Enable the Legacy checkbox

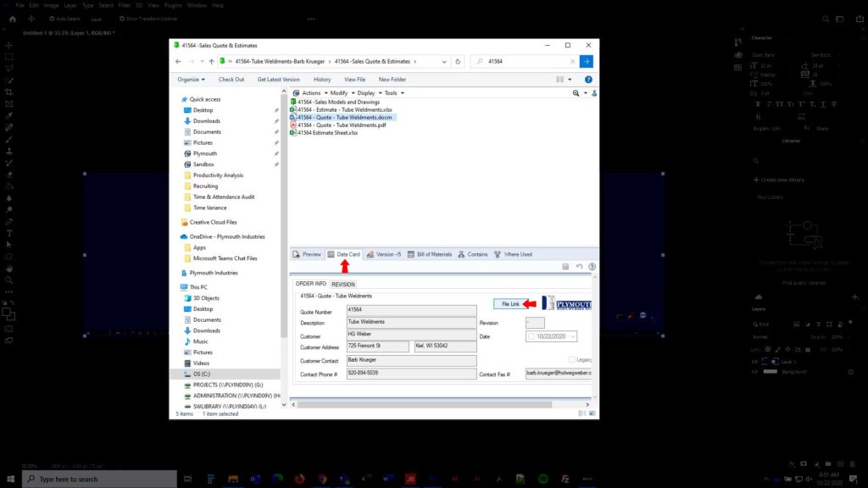[x=572, y=359]
